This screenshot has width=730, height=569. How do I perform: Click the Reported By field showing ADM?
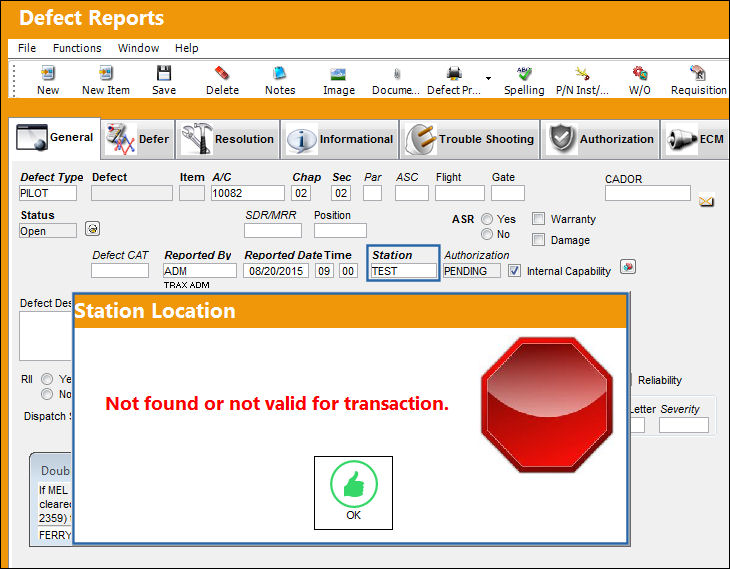click(x=200, y=271)
